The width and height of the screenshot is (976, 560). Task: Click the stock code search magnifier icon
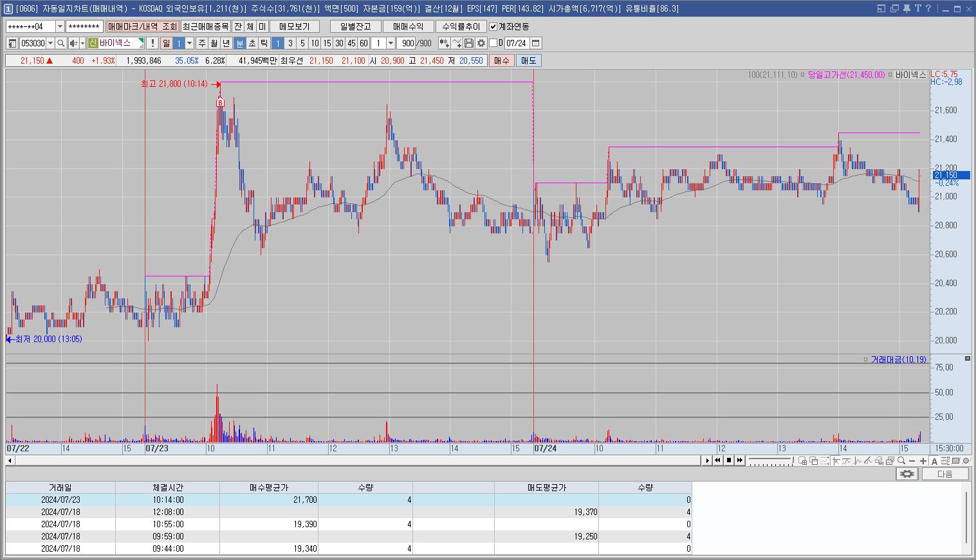click(61, 43)
